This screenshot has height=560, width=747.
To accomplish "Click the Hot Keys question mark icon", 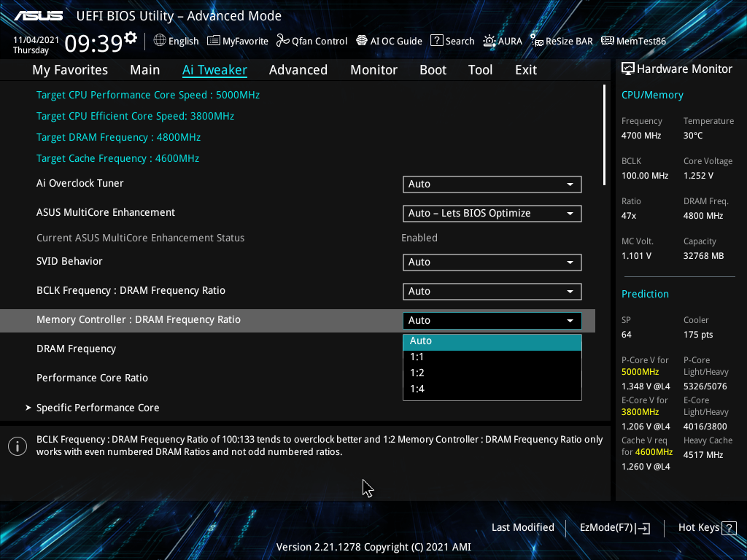I will pyautogui.click(x=729, y=528).
